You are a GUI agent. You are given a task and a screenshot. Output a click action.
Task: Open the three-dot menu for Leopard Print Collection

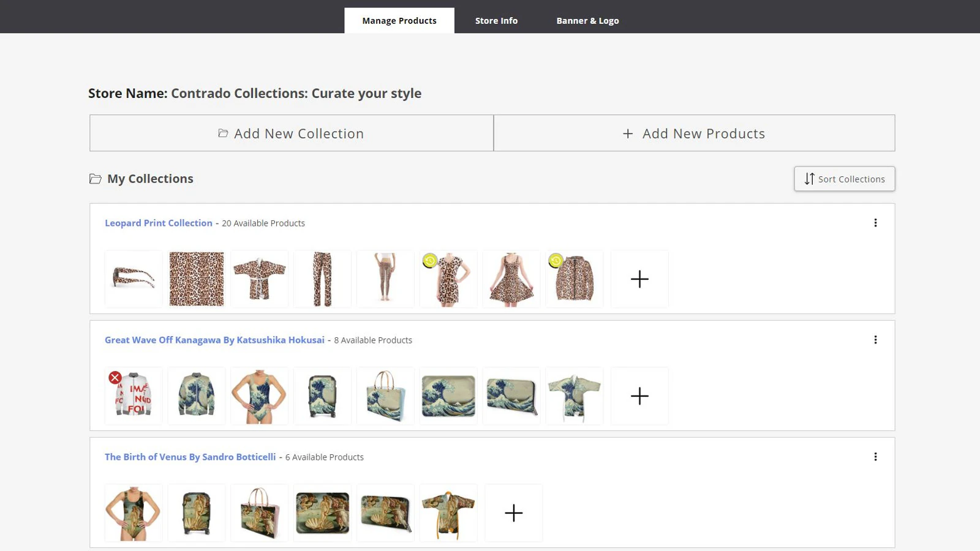[x=875, y=223]
